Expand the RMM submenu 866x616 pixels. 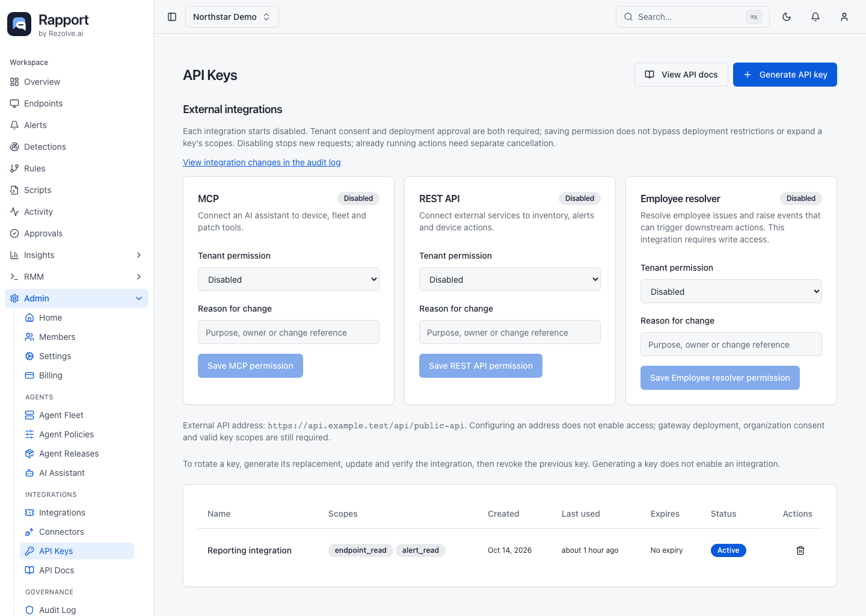tap(77, 277)
